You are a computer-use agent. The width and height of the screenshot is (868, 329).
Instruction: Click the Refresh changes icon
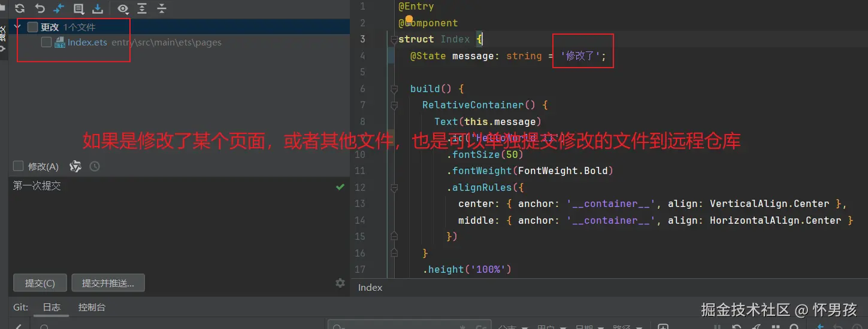point(20,8)
